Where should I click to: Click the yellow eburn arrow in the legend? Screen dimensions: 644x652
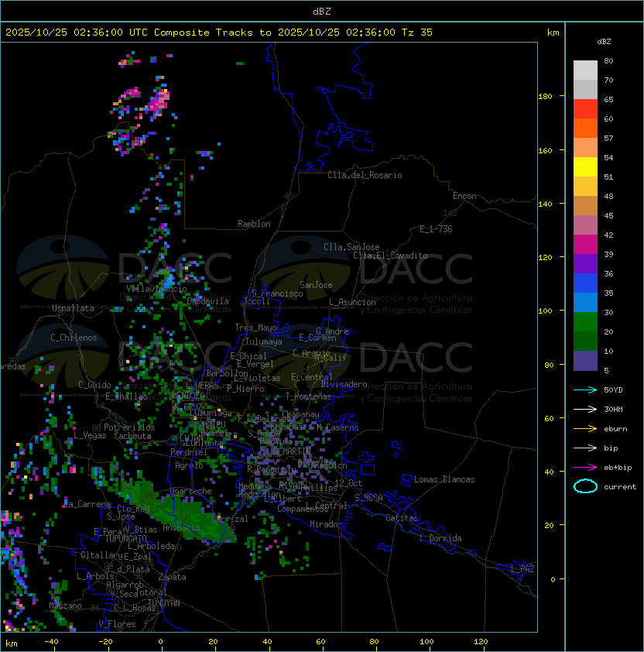585,428
